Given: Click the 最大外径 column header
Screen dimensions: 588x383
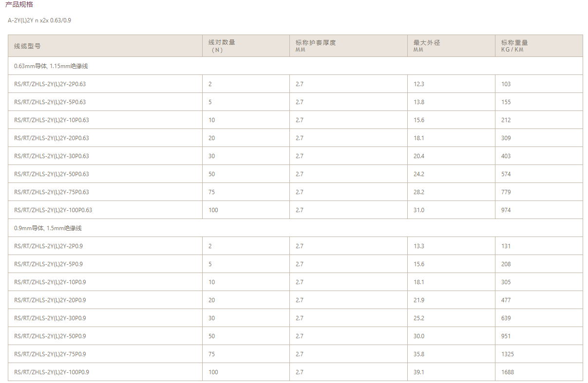Looking at the screenshot, I should [427, 43].
